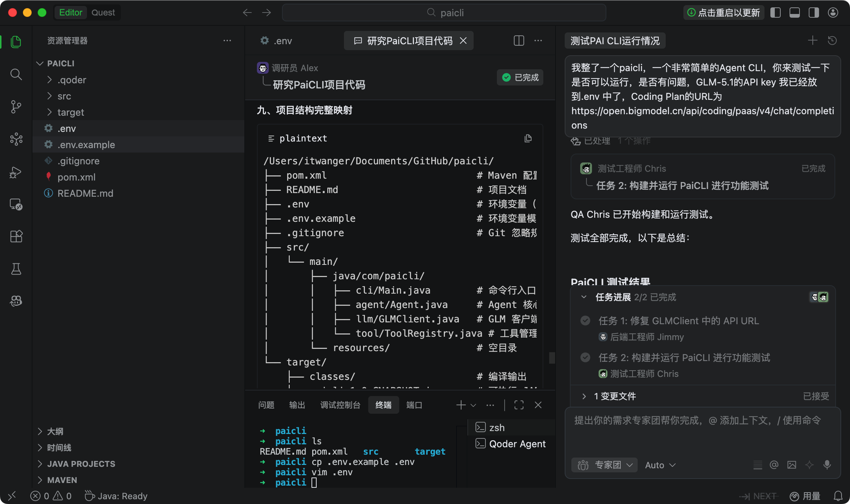Copy the plaintext code block
850x504 pixels.
[x=528, y=139]
